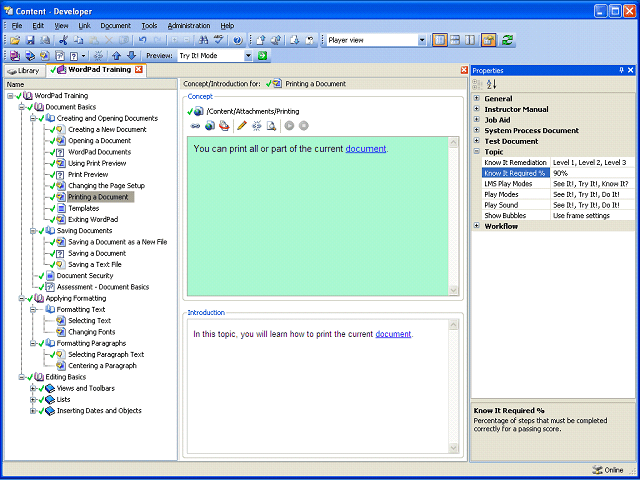Click the 90% Know It Required value
640x480 pixels.
[592, 173]
